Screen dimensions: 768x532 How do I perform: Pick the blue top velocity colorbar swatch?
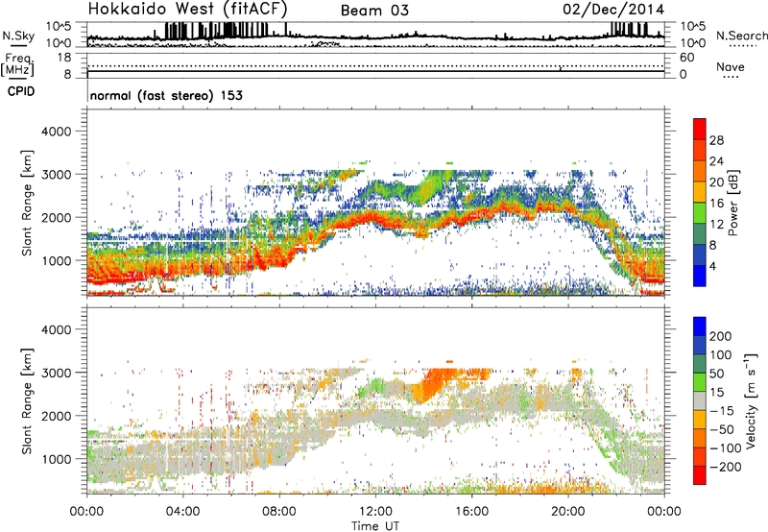tap(700, 326)
